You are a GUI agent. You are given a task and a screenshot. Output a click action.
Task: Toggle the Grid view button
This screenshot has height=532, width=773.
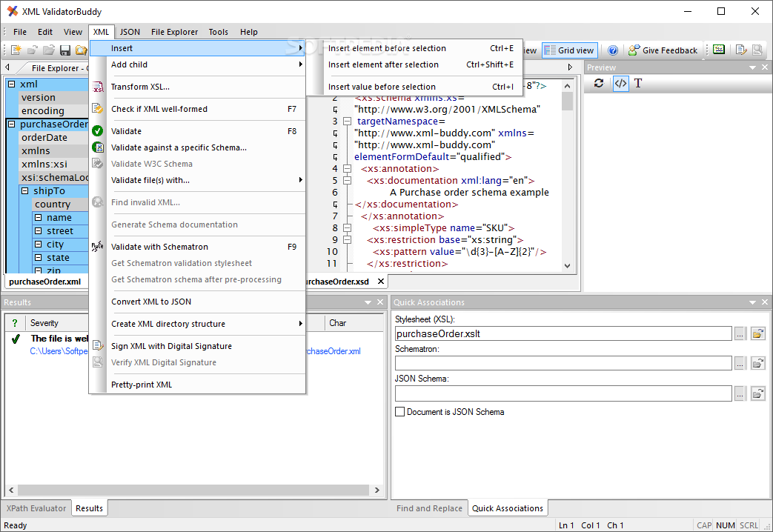(x=570, y=50)
